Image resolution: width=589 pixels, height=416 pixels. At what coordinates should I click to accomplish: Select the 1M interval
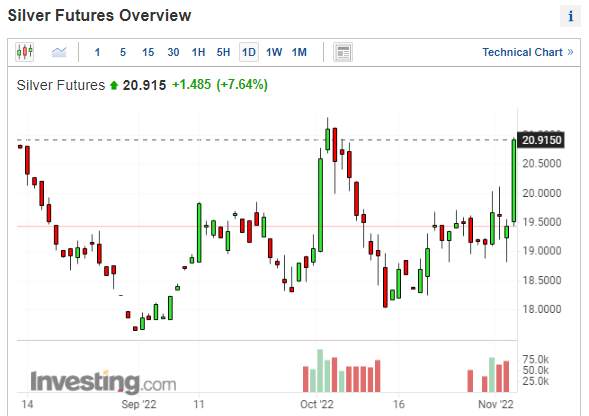click(299, 52)
